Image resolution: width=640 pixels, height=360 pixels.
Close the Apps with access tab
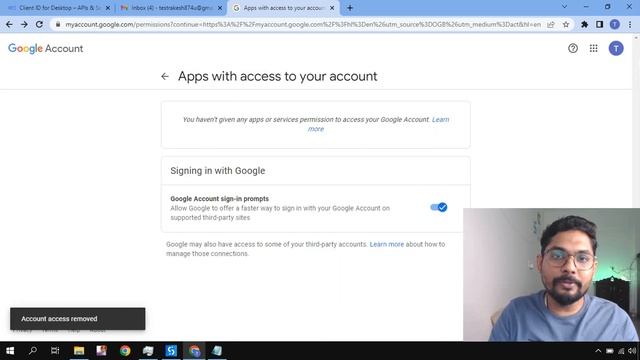click(x=332, y=8)
